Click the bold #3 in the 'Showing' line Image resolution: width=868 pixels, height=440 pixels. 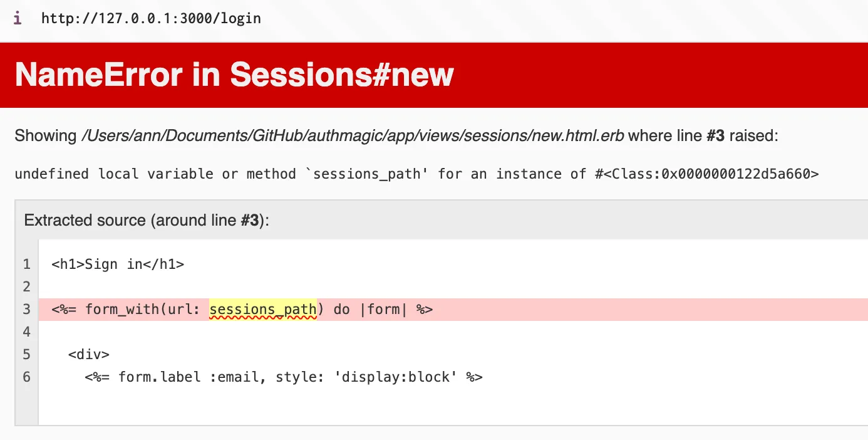pyautogui.click(x=715, y=135)
